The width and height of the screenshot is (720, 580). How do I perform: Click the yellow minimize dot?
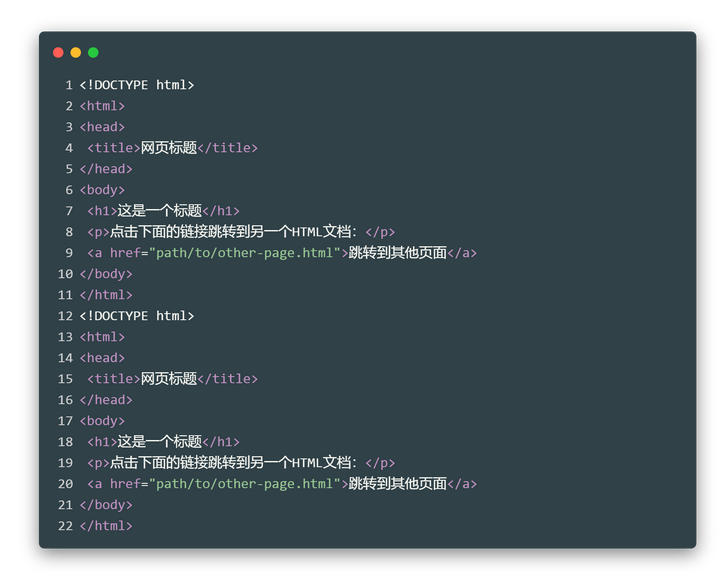coord(75,52)
